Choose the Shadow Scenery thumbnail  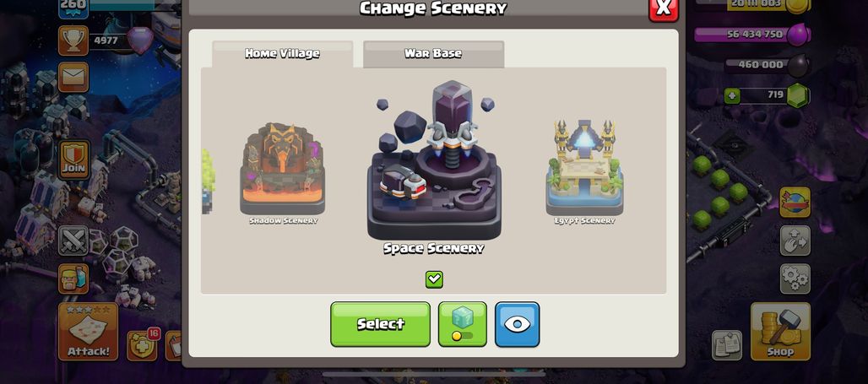(x=283, y=173)
